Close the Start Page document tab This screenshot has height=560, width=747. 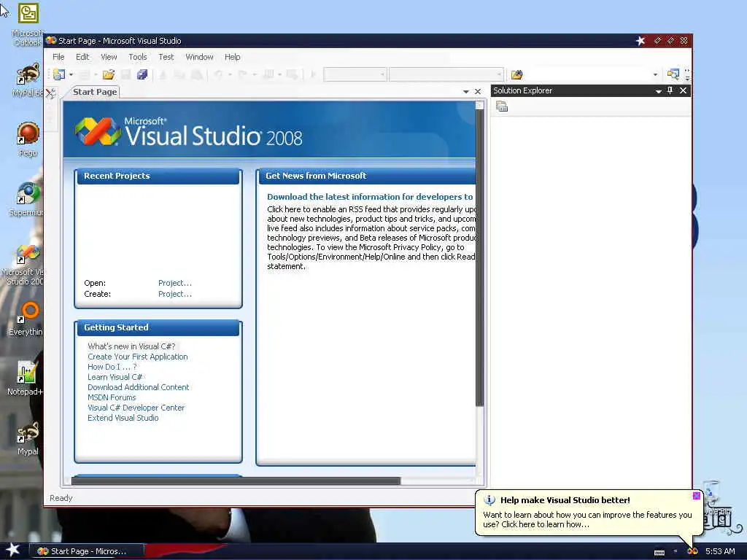pyautogui.click(x=478, y=91)
